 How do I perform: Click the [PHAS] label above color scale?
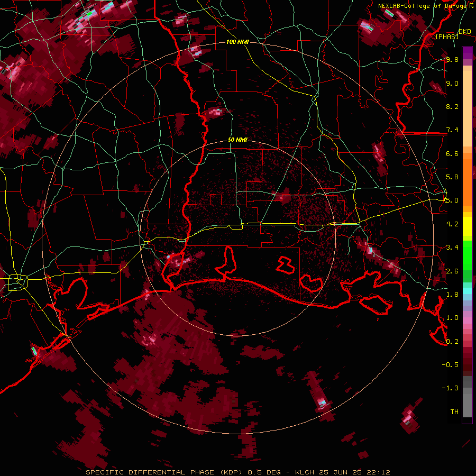447,36
